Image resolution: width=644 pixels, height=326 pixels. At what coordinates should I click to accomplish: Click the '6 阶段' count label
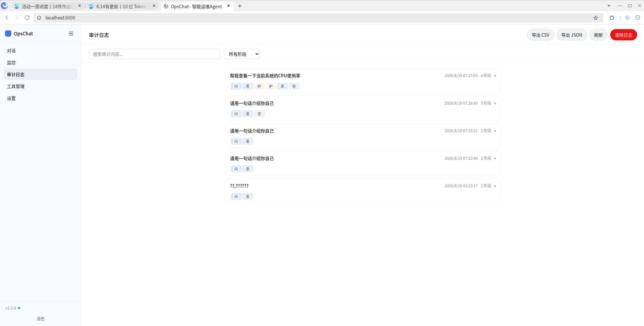click(x=486, y=76)
